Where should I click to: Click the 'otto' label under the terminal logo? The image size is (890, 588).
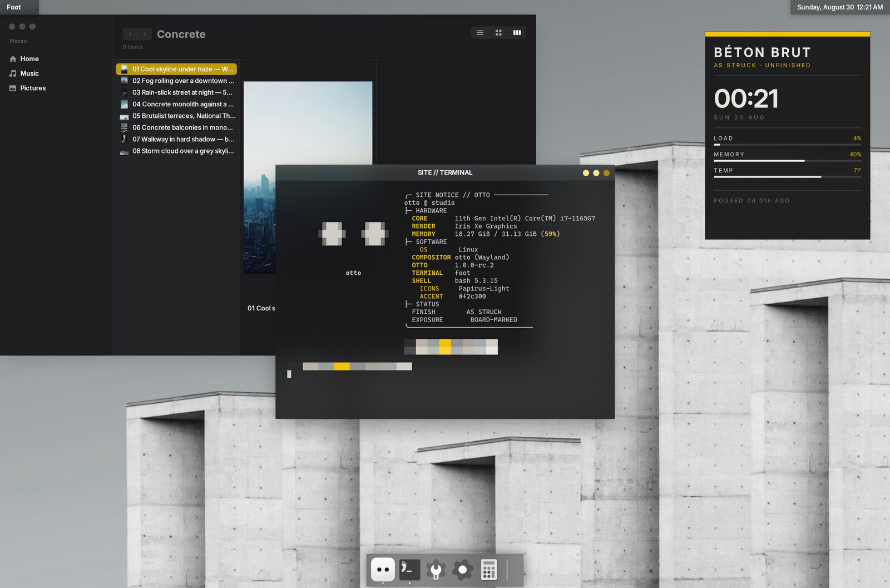(353, 273)
